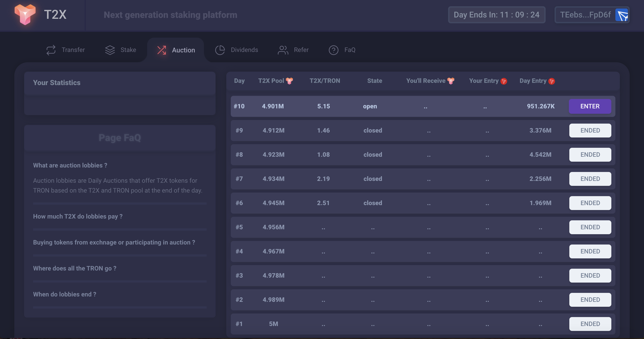Screen dimensions: 644x339
Task: Click the 2.19 rate in row #7
Action: [323, 179]
